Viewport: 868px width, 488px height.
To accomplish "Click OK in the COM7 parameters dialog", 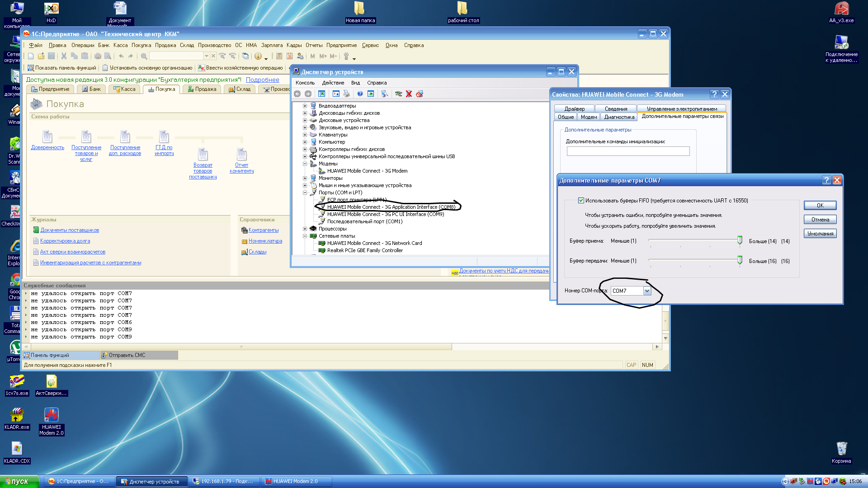I will coord(820,206).
